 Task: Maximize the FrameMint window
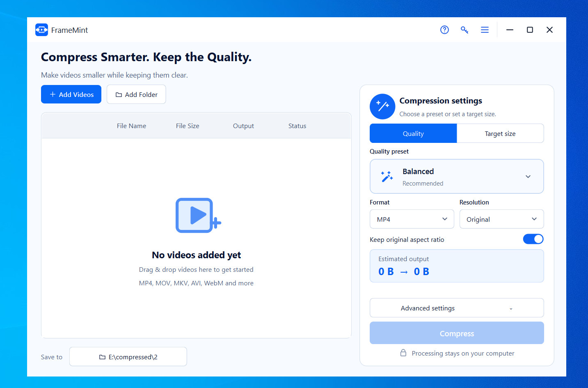coord(530,30)
